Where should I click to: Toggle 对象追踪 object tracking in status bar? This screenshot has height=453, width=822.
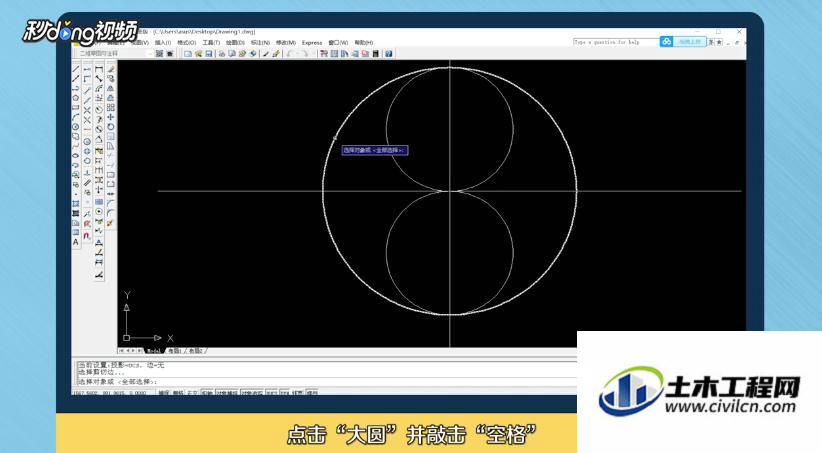252,392
